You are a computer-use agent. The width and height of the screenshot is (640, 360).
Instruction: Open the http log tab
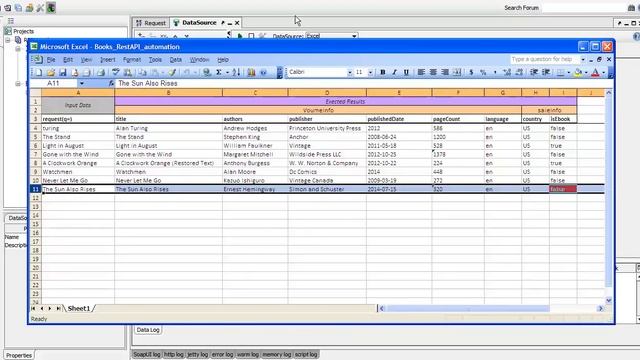[x=174, y=354]
